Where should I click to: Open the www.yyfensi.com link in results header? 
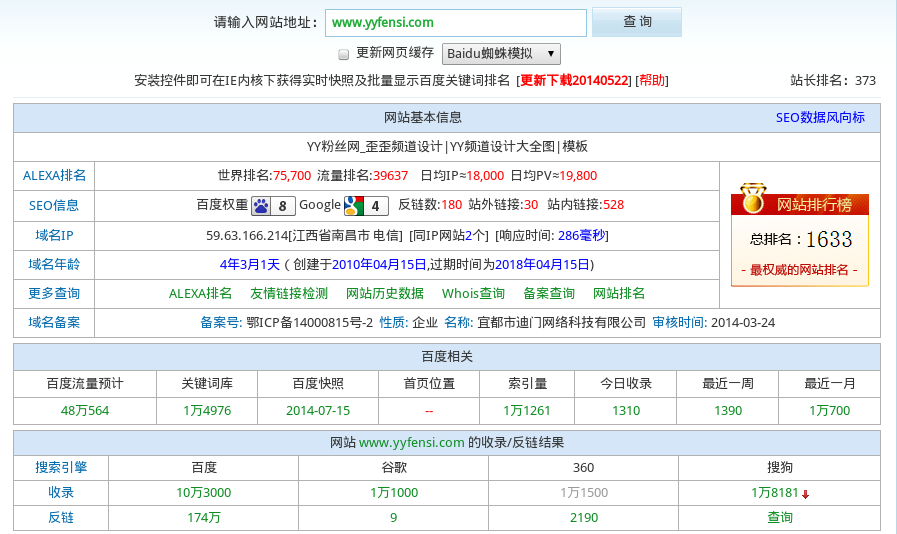coord(412,443)
